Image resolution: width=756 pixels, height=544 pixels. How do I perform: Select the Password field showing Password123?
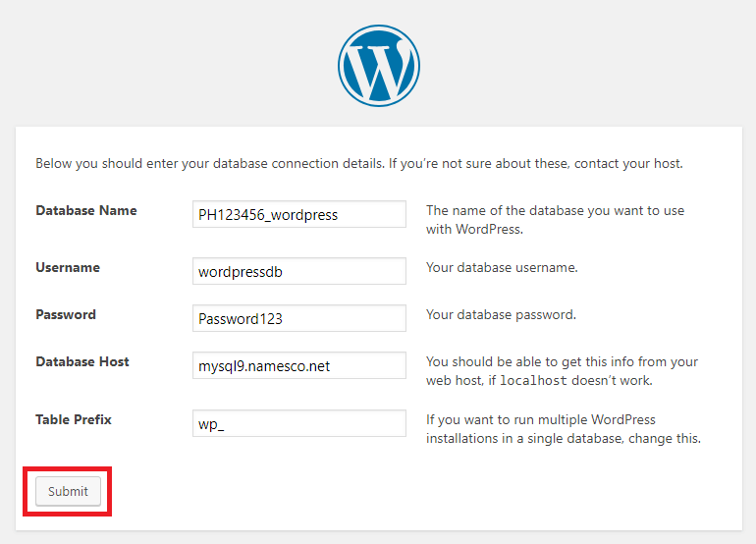(x=298, y=318)
